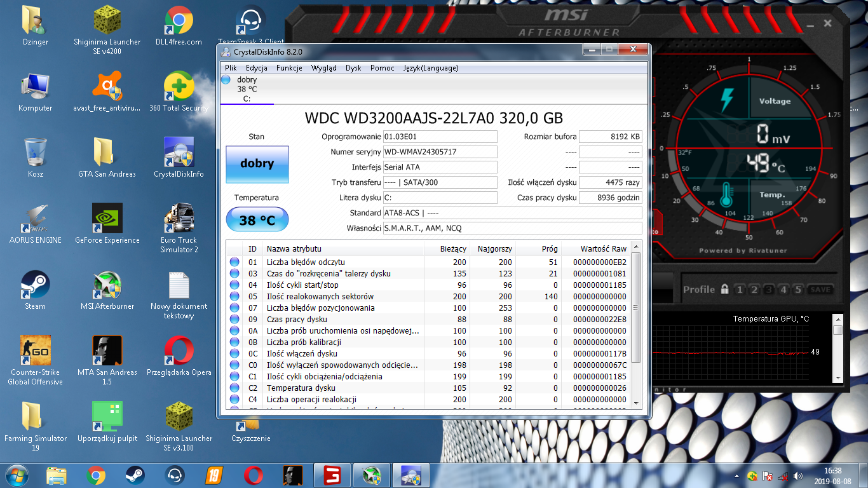This screenshot has width=868, height=488.
Task: Open the Język(Language) menu
Action: (x=431, y=68)
